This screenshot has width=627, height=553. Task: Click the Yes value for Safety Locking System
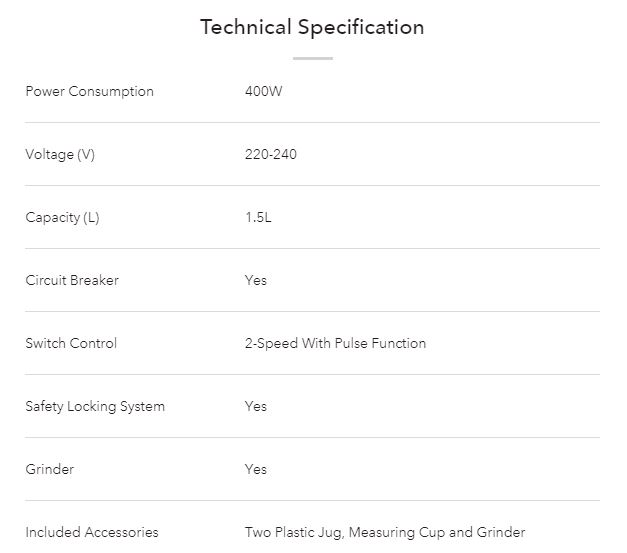point(256,406)
